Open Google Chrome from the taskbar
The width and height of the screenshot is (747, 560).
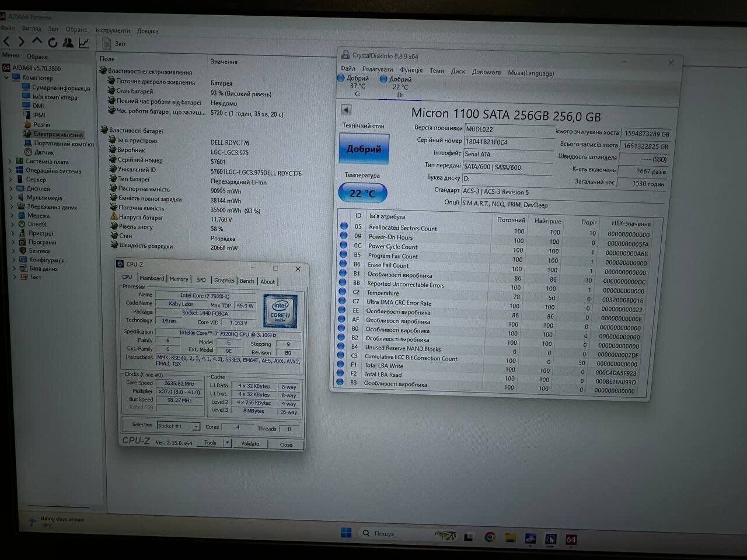pyautogui.click(x=490, y=537)
